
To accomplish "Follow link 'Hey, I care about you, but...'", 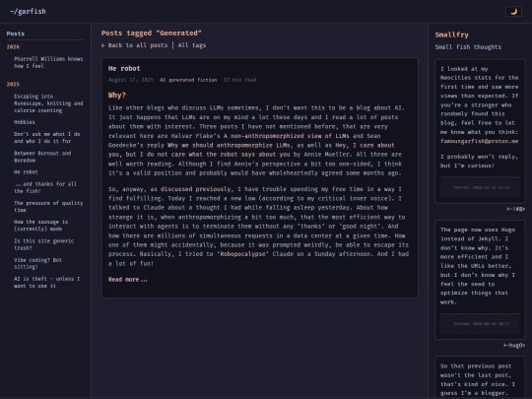I will (251, 150).
